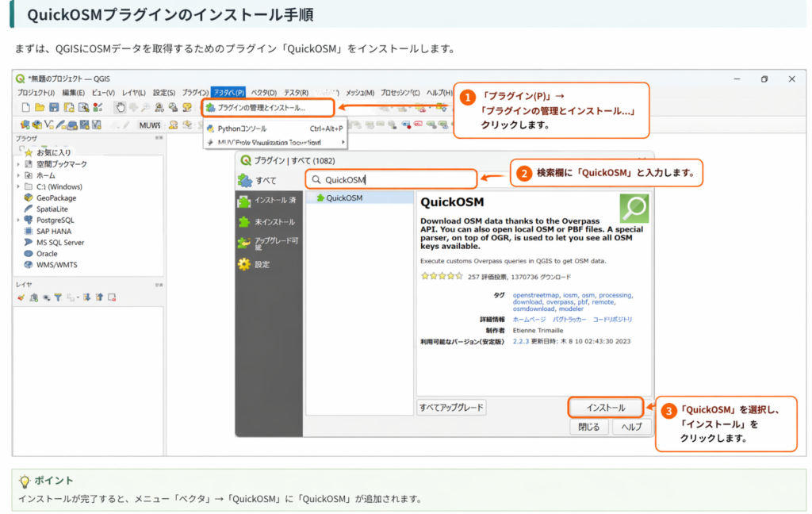812x514 pixels.
Task: Click the インストール button
Action: coord(605,408)
